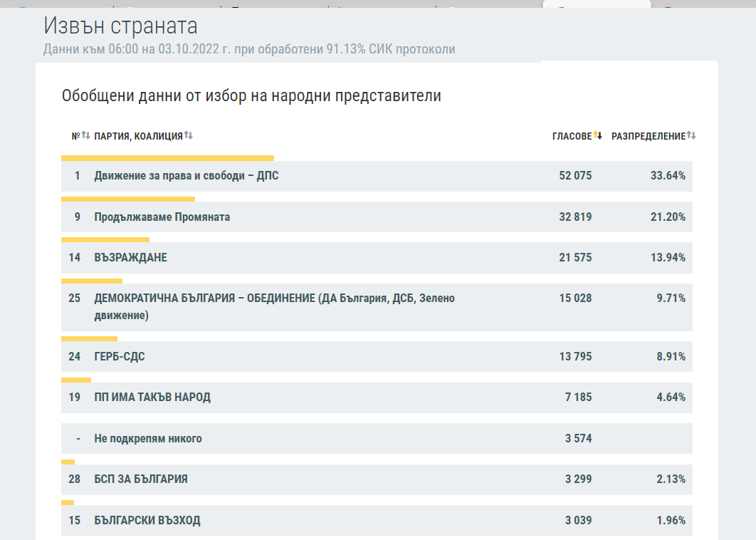Select the vote count "3 299"

pos(579,479)
